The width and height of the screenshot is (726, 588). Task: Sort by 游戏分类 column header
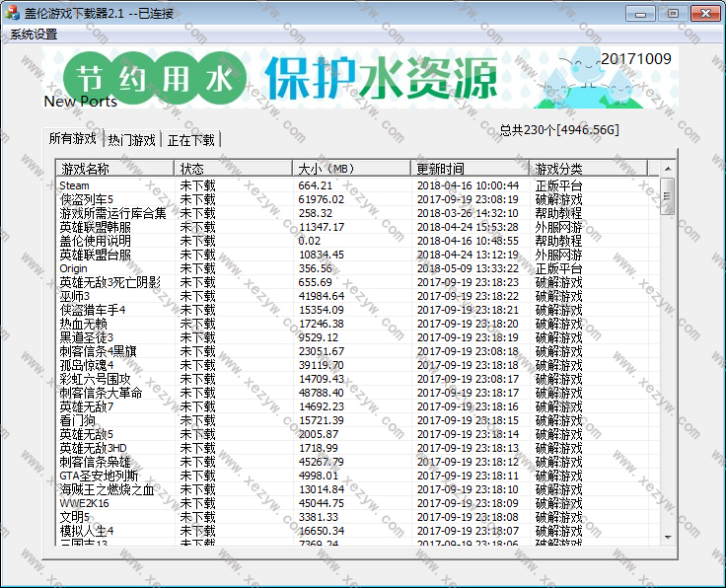click(588, 169)
